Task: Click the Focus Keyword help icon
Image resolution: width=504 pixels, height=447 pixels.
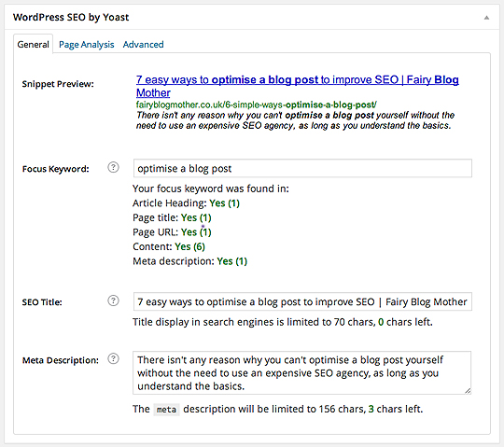Action: click(x=113, y=167)
